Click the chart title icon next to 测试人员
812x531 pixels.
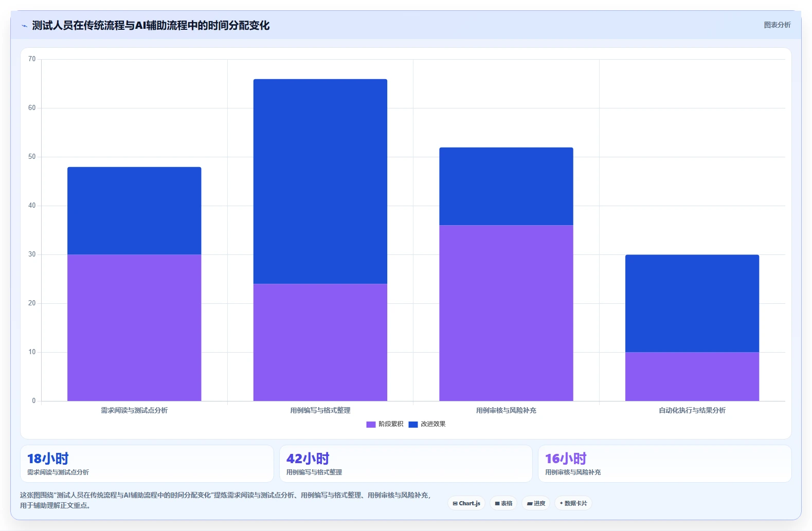(24, 26)
